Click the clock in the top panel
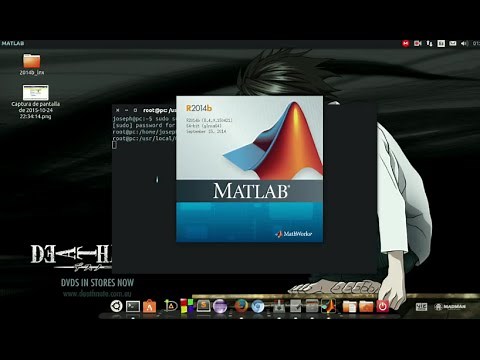The width and height of the screenshot is (480, 360). coord(476,43)
